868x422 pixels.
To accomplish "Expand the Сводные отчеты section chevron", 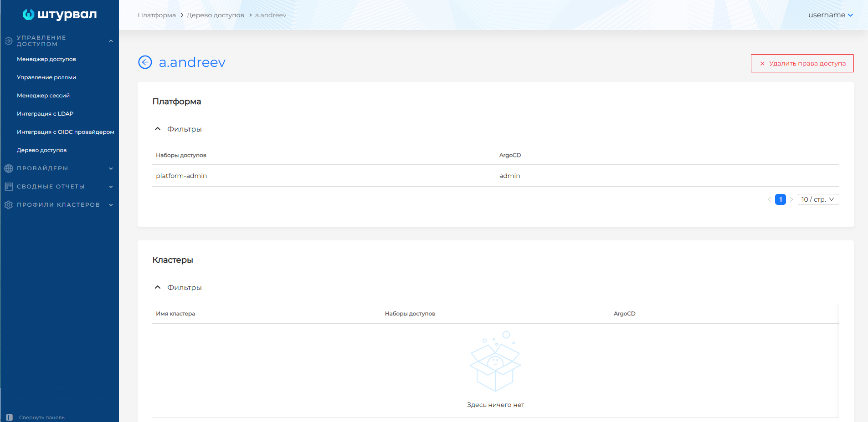I will coord(111,187).
